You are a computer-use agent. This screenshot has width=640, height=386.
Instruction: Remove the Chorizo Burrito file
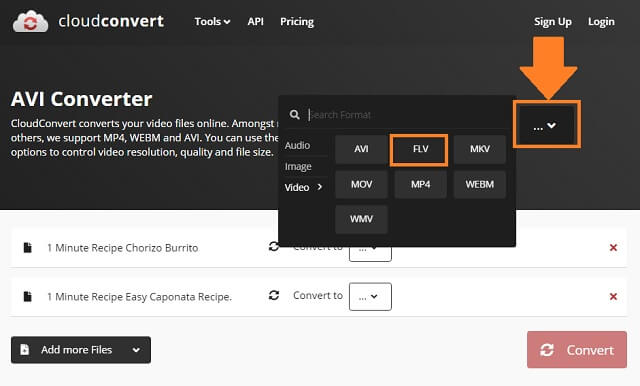[613, 248]
